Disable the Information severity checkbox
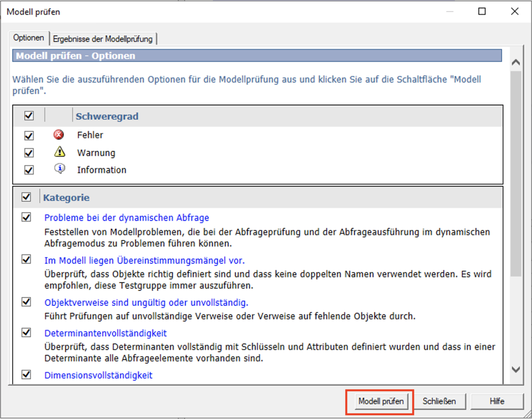The width and height of the screenshot is (532, 419). coord(29,170)
